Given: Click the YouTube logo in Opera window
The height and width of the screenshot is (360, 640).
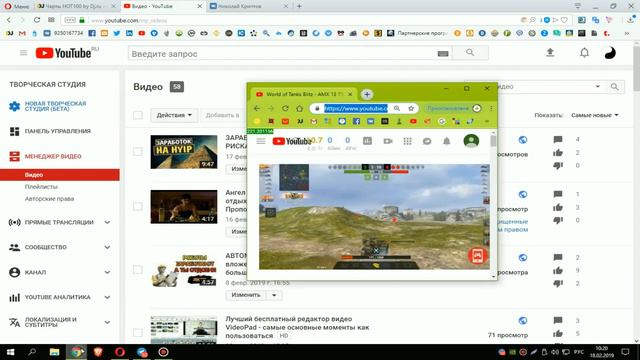Looking at the screenshot, I should (63, 53).
